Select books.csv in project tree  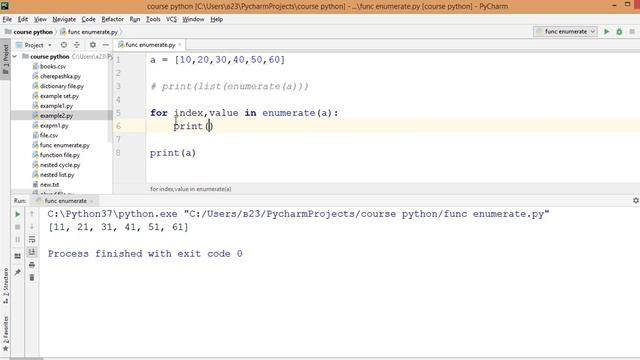tap(53, 66)
